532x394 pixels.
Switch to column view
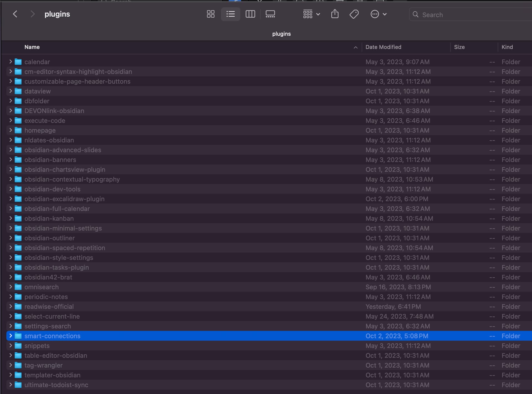pos(250,14)
